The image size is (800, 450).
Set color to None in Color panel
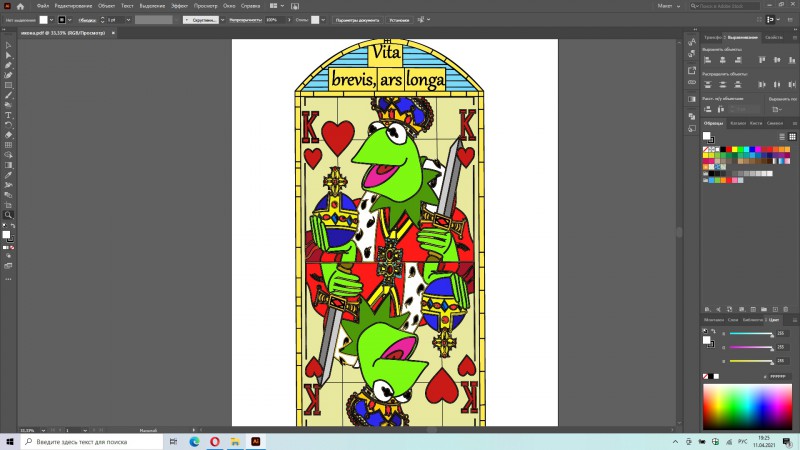(708, 376)
